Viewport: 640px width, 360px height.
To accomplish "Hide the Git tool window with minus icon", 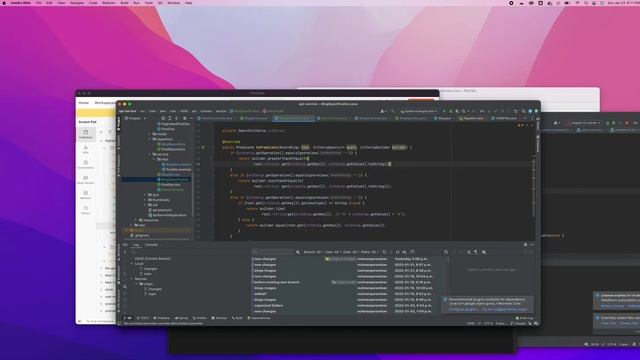I will pos(532,244).
